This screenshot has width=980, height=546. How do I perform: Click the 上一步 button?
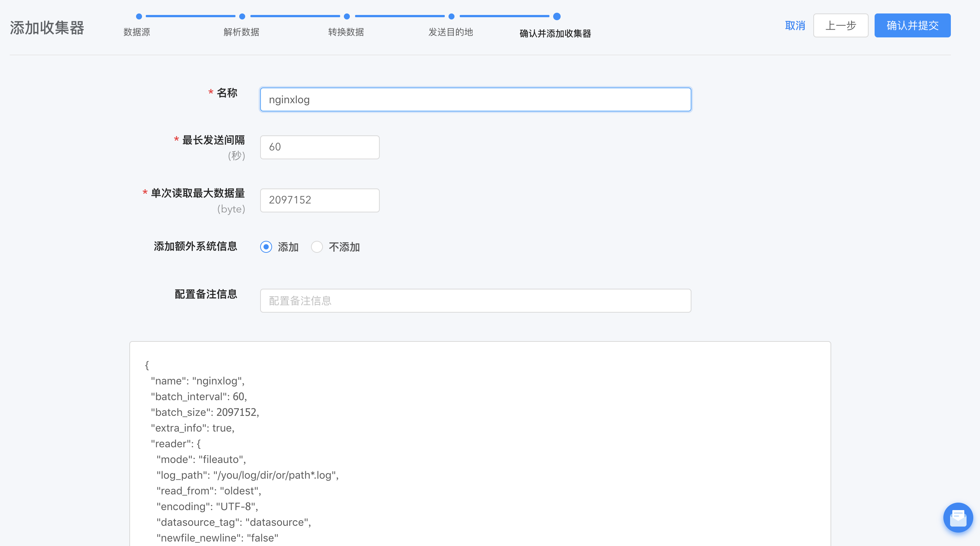[x=841, y=25]
